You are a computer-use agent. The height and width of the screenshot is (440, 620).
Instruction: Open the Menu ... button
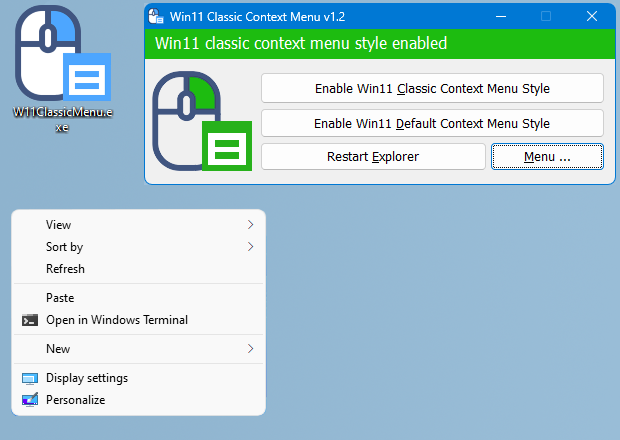point(547,157)
